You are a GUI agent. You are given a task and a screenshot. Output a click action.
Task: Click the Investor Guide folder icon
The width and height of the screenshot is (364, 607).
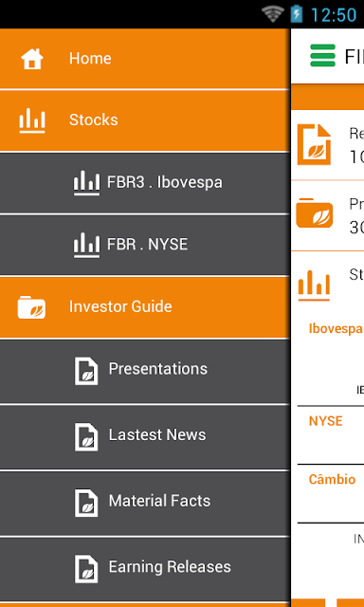(31, 307)
